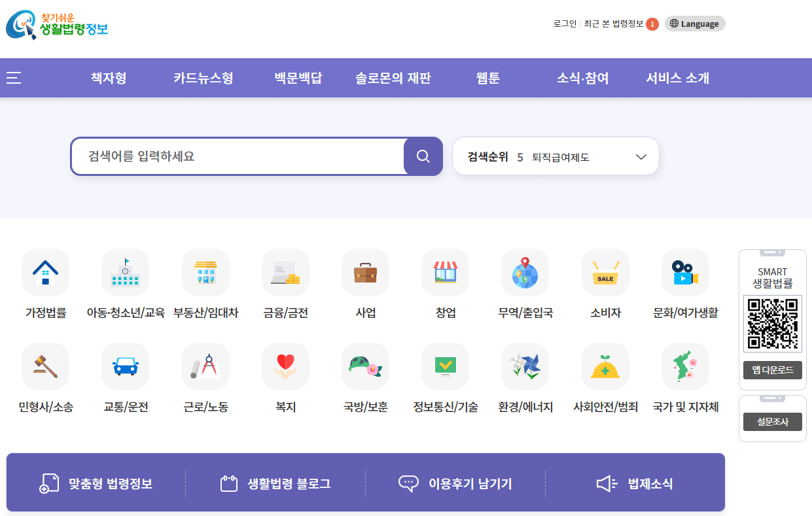812x516 pixels.
Task: Open the 솔로몬의 재판 menu
Action: (394, 77)
